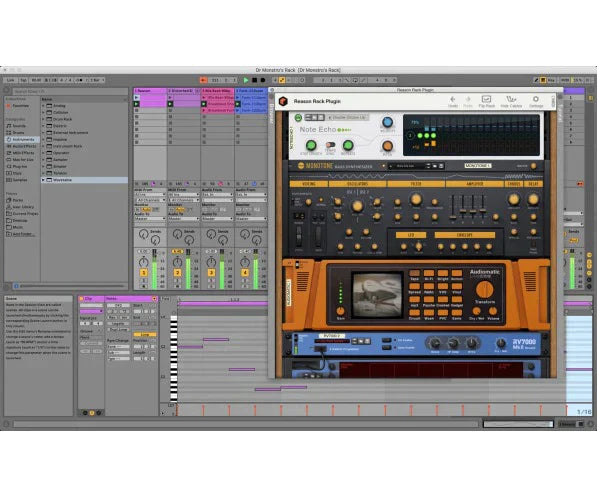Open track 3 Audio From dropdown

[217, 194]
